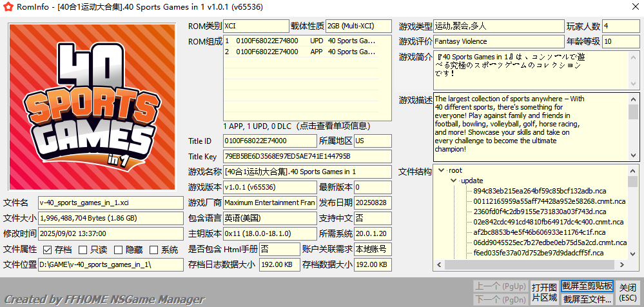This screenshot has width=644, height=307.
Task: Click the 所属地区 field US
Action: click(373, 141)
